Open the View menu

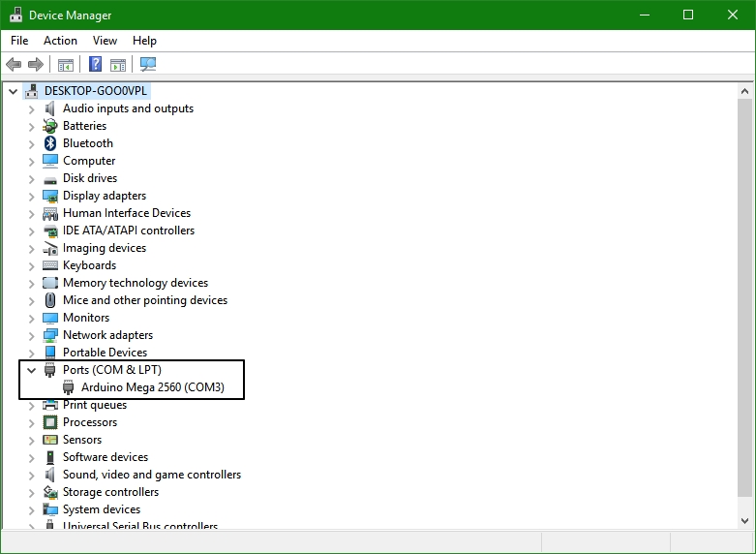[105, 41]
